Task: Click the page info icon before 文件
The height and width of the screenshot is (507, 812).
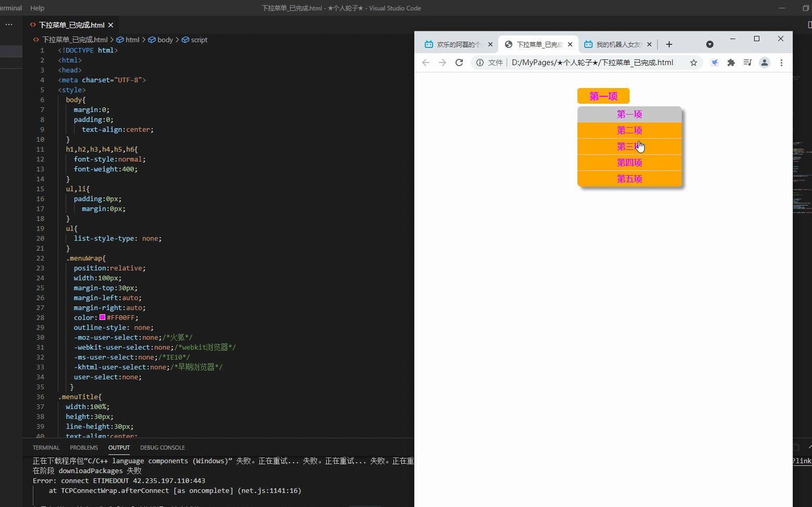Action: [479, 63]
